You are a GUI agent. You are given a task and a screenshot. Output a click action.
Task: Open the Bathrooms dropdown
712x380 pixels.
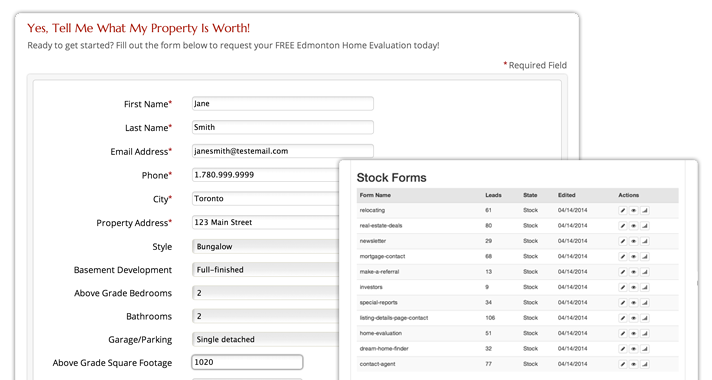tap(266, 316)
